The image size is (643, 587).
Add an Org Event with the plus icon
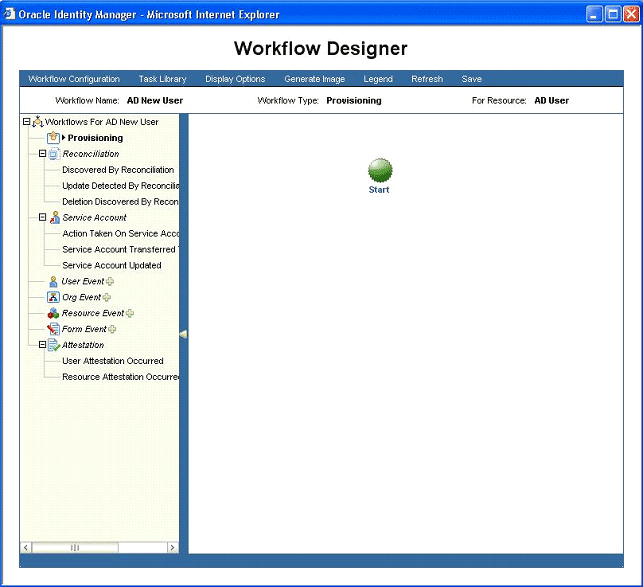pyautogui.click(x=107, y=297)
